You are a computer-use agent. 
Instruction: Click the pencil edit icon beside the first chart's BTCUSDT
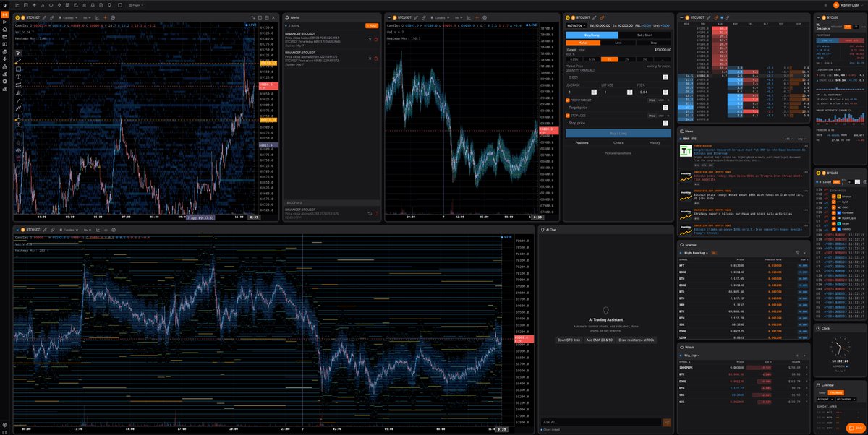tap(44, 17)
